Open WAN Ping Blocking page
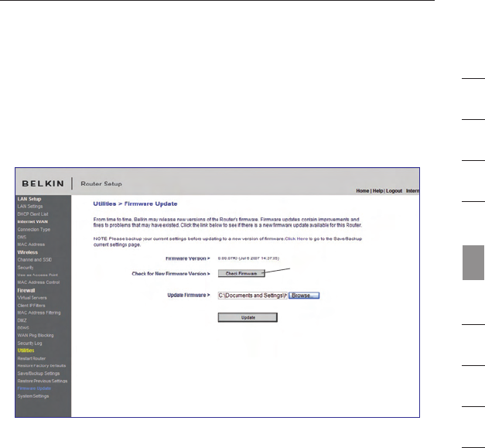The height and width of the screenshot is (448, 485). (36, 335)
